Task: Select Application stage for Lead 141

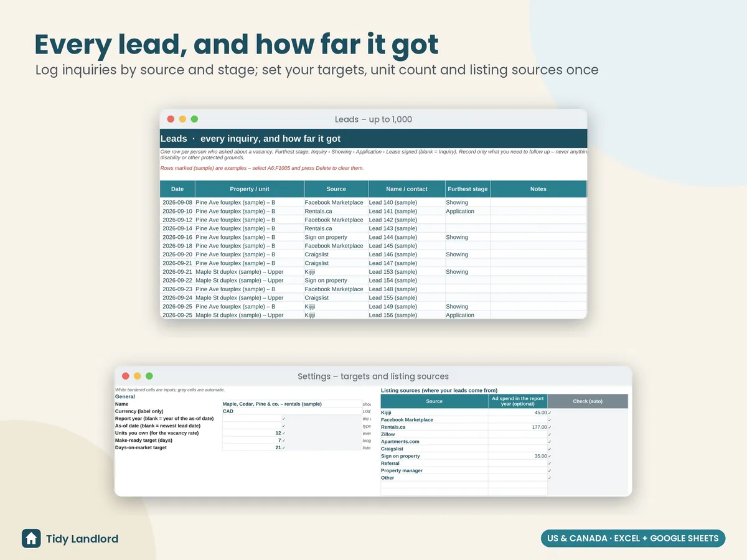Action: [x=467, y=211]
